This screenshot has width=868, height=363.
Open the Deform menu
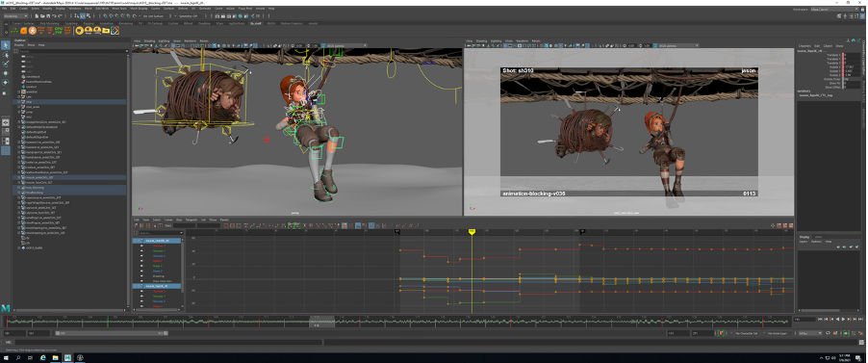(x=183, y=9)
